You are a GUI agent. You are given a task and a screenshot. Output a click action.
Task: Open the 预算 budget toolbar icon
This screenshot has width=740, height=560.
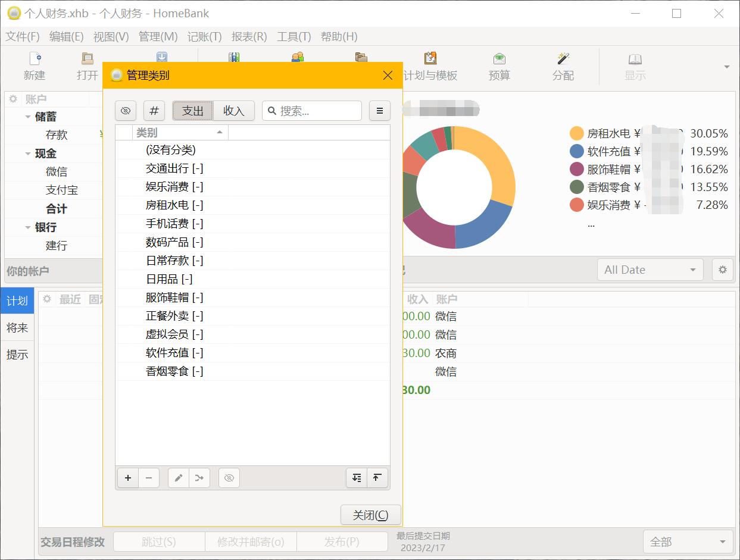click(499, 65)
